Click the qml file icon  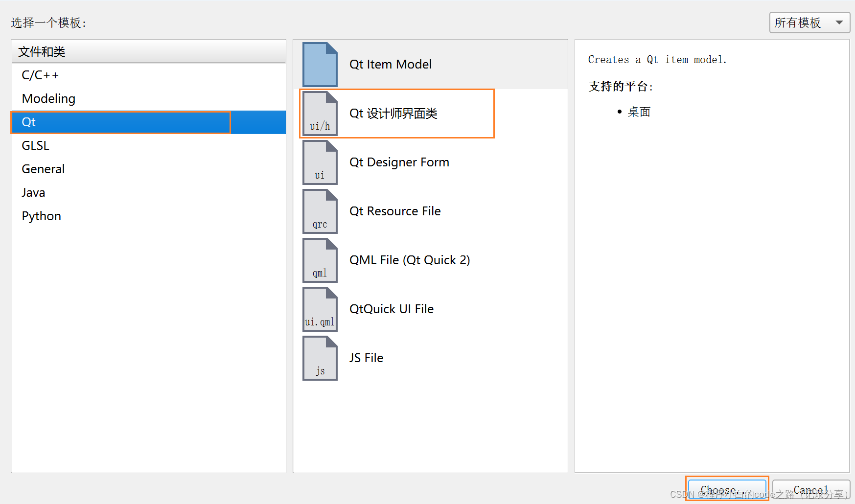point(320,260)
